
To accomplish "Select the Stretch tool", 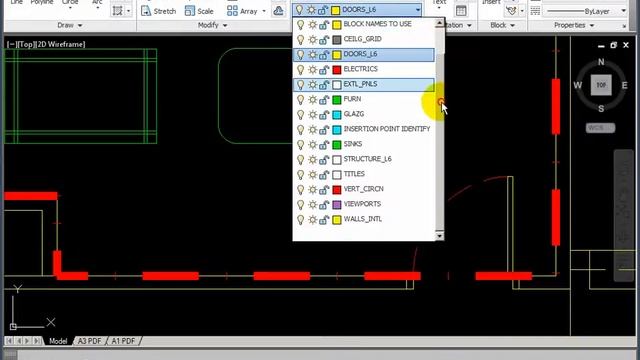I will (x=158, y=11).
